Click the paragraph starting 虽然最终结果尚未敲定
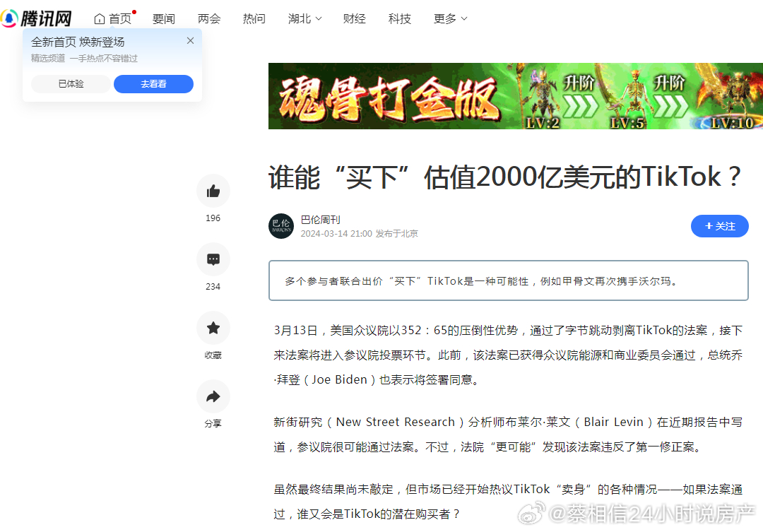Viewport: 763px width, 532px height. 508,502
